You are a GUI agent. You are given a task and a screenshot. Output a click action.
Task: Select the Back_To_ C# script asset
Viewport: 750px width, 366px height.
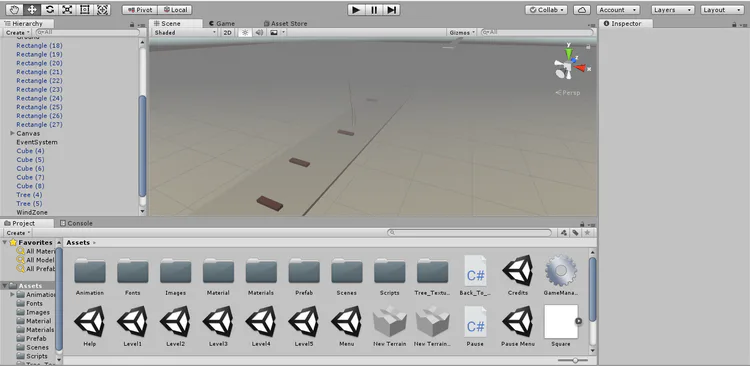475,275
